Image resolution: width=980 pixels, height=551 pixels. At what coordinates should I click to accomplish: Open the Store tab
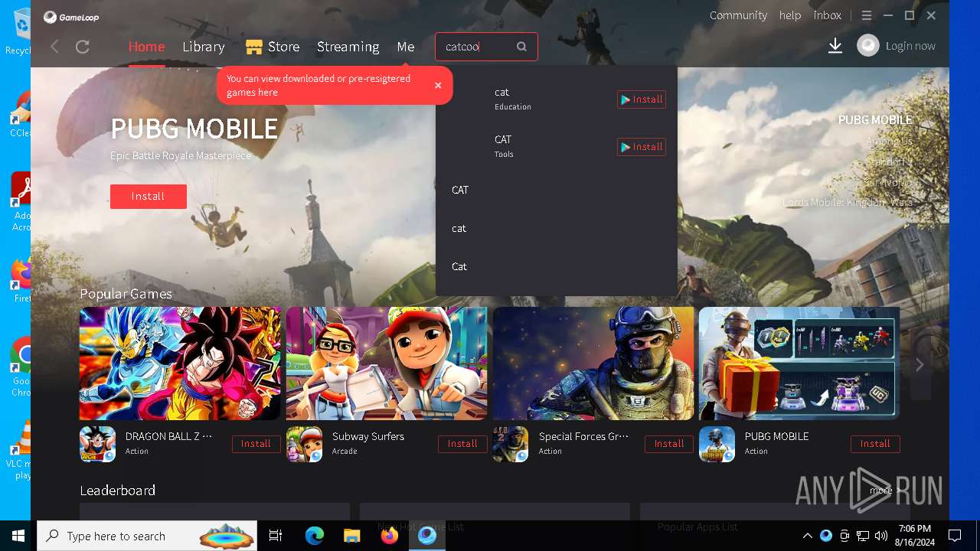(283, 47)
